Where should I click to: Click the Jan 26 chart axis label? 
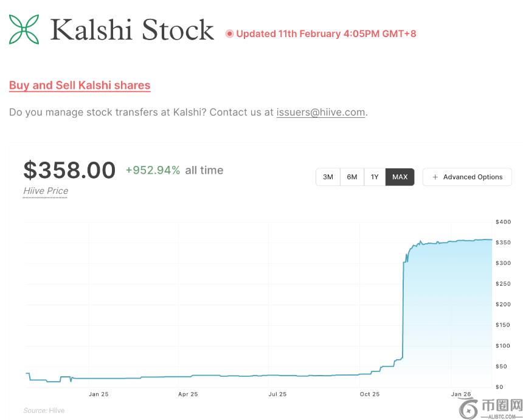point(462,394)
